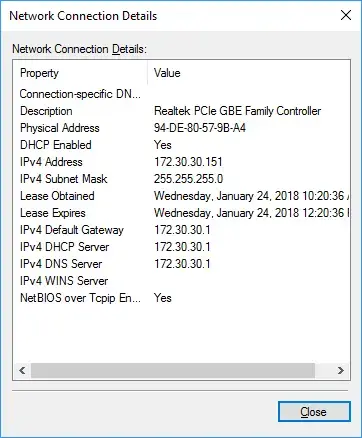Select the NetBIOS over Tcpip row
Image resolution: width=362 pixels, height=438 pixels.
(182, 298)
